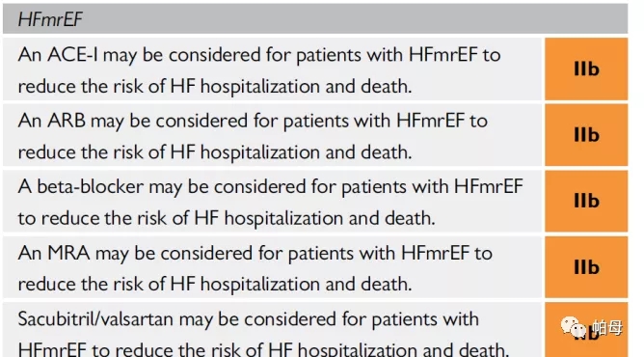The width and height of the screenshot is (644, 357).
Task: Click the ARB recommendation text row
Action: pyautogui.click(x=272, y=135)
